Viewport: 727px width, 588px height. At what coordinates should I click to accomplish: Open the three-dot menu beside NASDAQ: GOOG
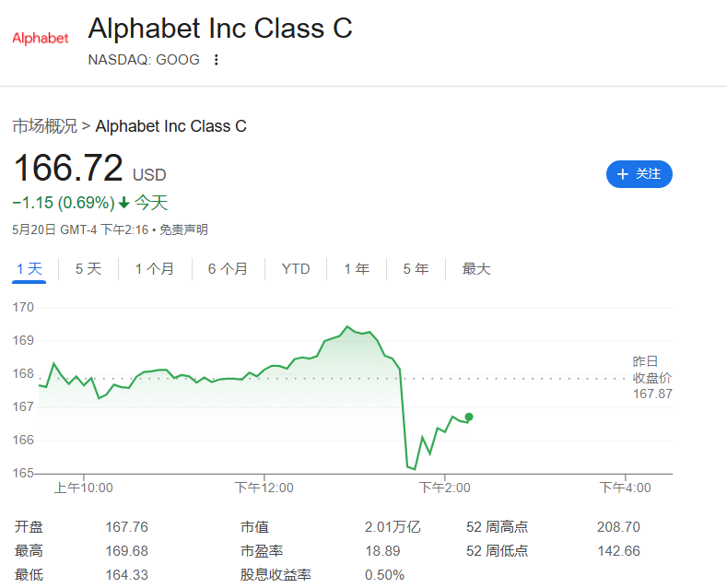click(x=216, y=60)
